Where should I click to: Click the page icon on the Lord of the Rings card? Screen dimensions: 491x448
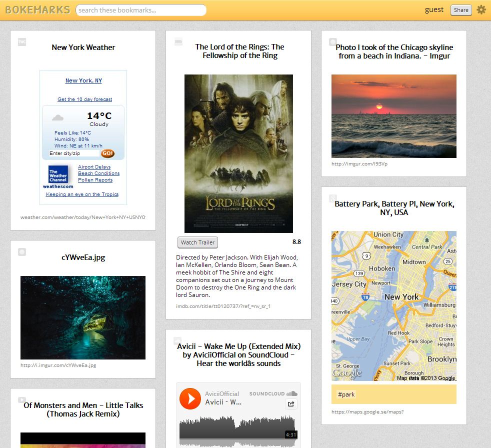[178, 42]
